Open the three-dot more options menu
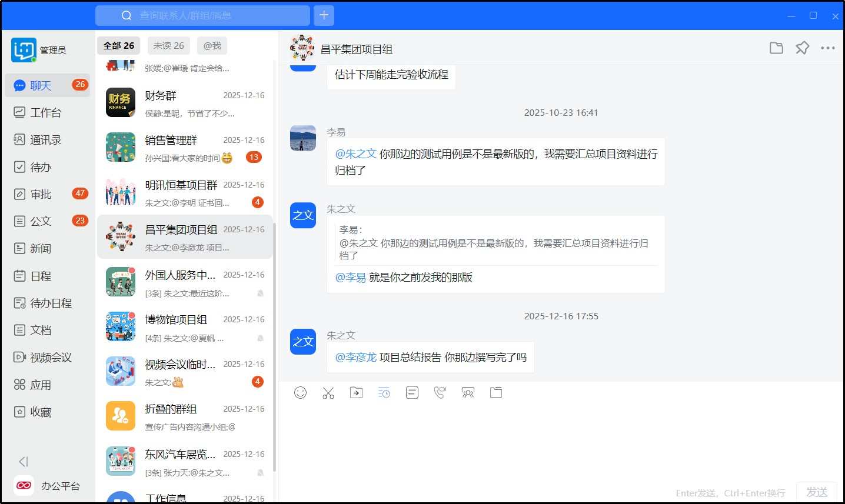845x504 pixels. pyautogui.click(x=827, y=48)
